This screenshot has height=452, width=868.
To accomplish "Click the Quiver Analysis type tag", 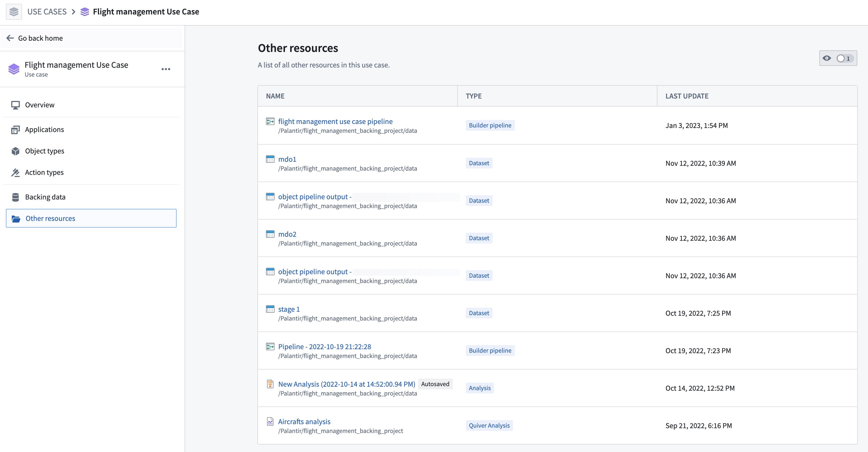I will pyautogui.click(x=489, y=426).
